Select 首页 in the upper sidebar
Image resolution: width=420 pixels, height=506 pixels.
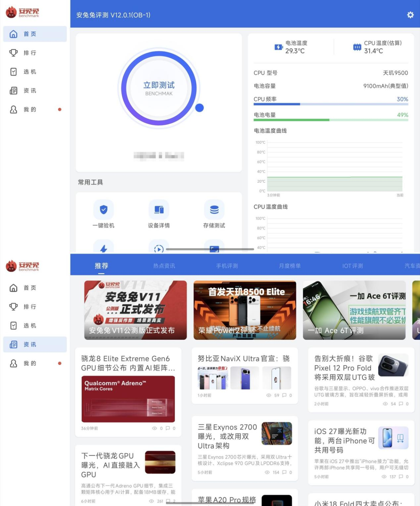point(35,34)
